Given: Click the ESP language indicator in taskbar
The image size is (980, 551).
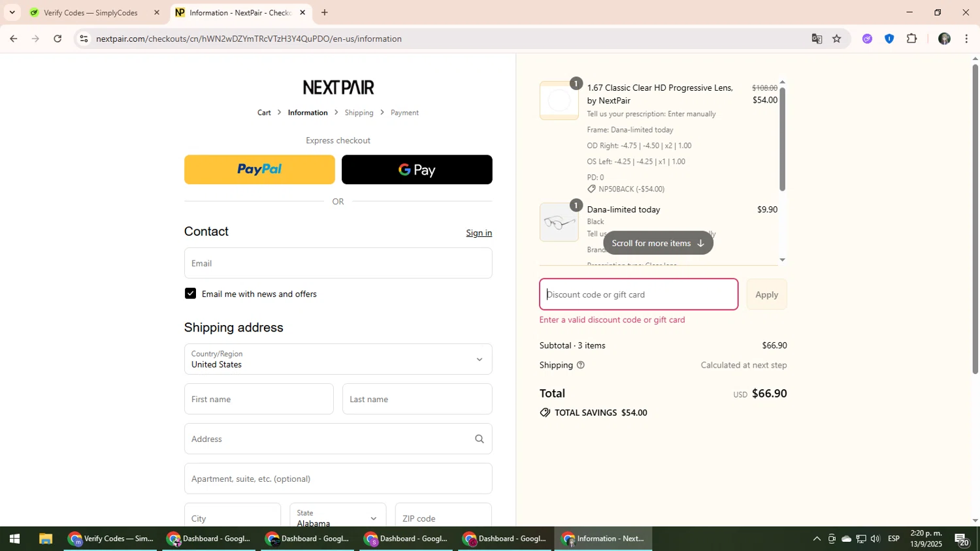Looking at the screenshot, I should (x=894, y=539).
